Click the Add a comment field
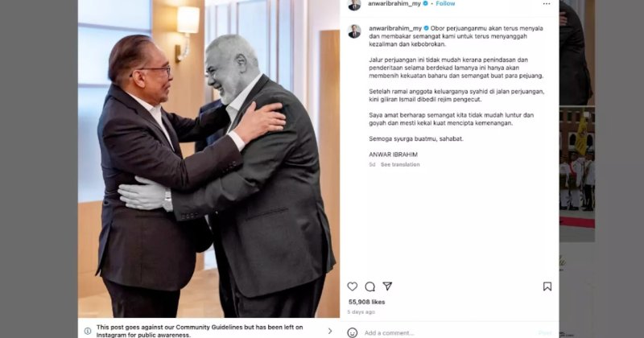This screenshot has height=338, width=644. click(448, 332)
